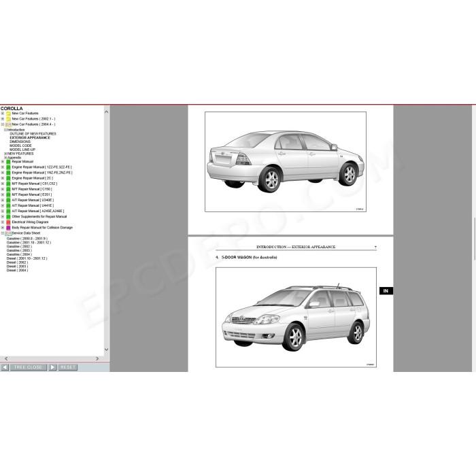Click the green book icon beside Repair Manual

pos(8,162)
